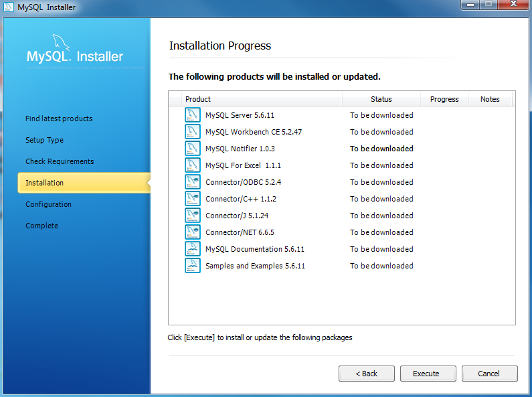Click the Connector/NET 6.6.5 icon
This screenshot has width=532, height=397.
point(192,232)
